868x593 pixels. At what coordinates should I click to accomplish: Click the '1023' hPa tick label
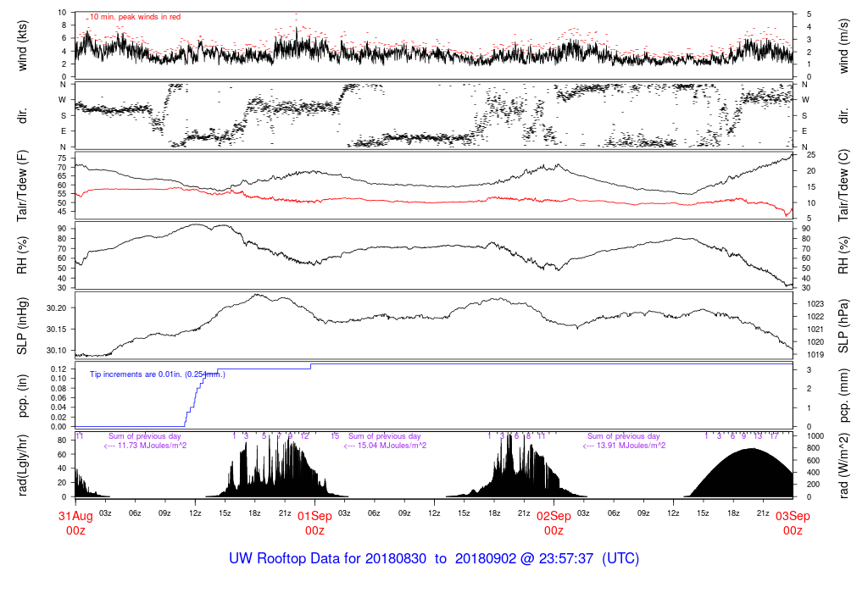click(815, 303)
